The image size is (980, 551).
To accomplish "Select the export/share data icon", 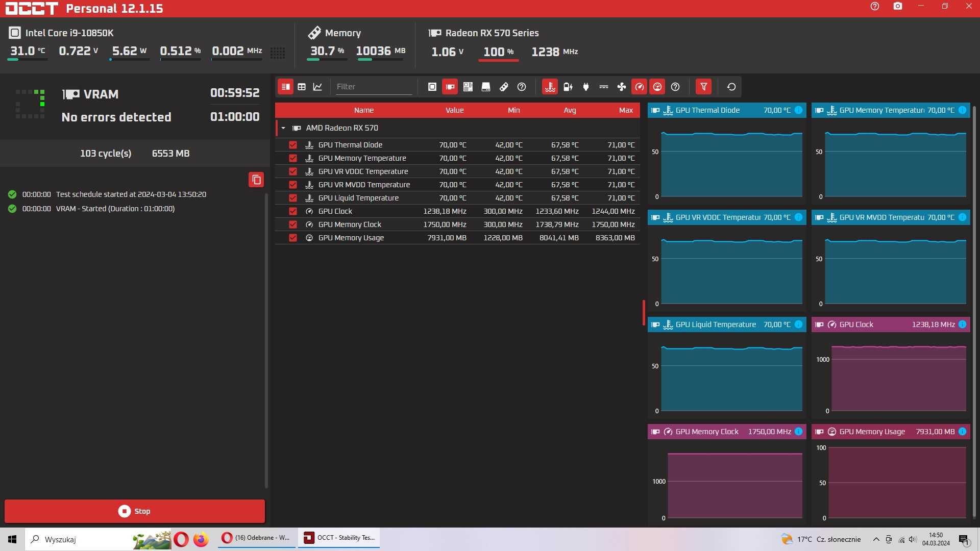I will (256, 179).
